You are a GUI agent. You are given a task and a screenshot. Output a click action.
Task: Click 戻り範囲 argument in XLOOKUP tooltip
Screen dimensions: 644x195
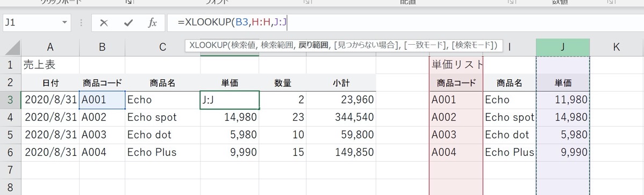[x=313, y=45]
